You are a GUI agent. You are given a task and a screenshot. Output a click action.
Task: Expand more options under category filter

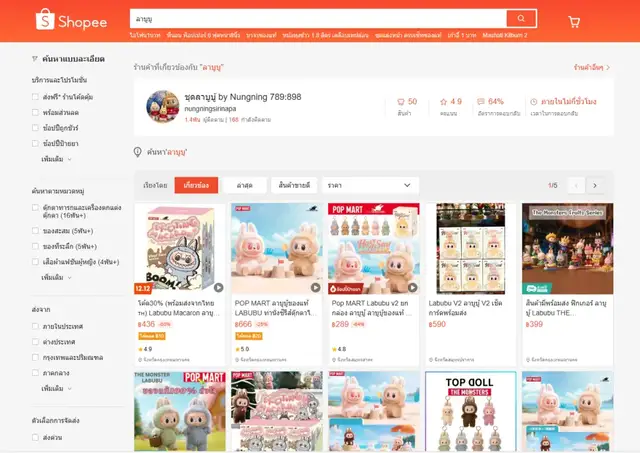(56, 278)
